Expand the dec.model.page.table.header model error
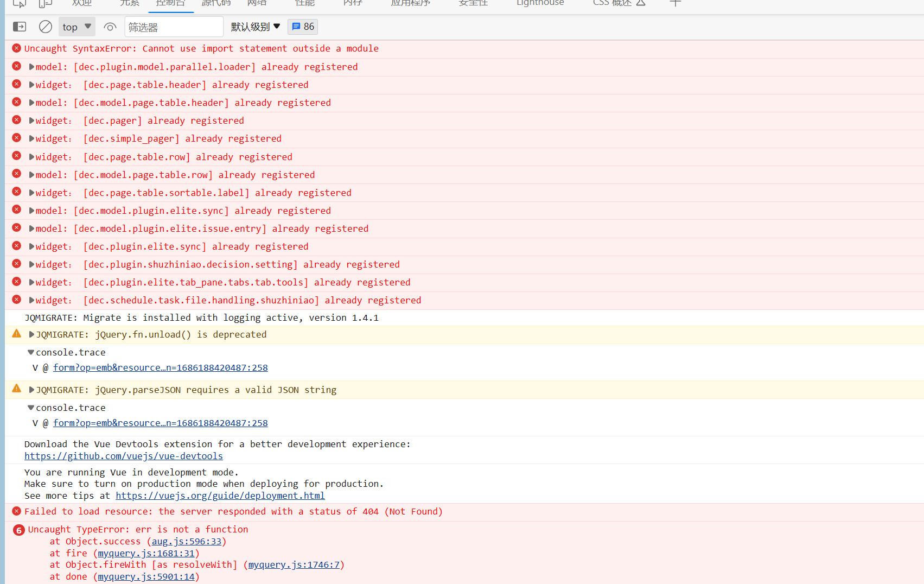 (x=32, y=103)
